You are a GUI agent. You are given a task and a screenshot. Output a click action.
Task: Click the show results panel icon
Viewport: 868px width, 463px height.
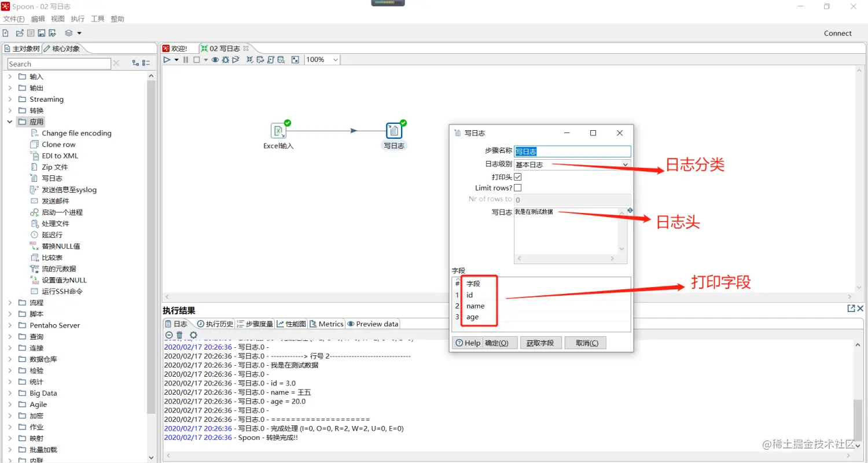[295, 60]
